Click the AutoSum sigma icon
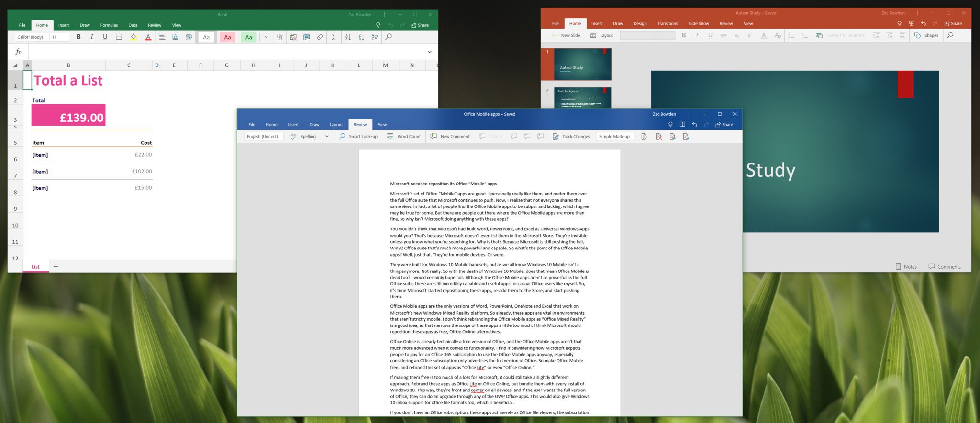The width and height of the screenshot is (980, 423). 334,37
